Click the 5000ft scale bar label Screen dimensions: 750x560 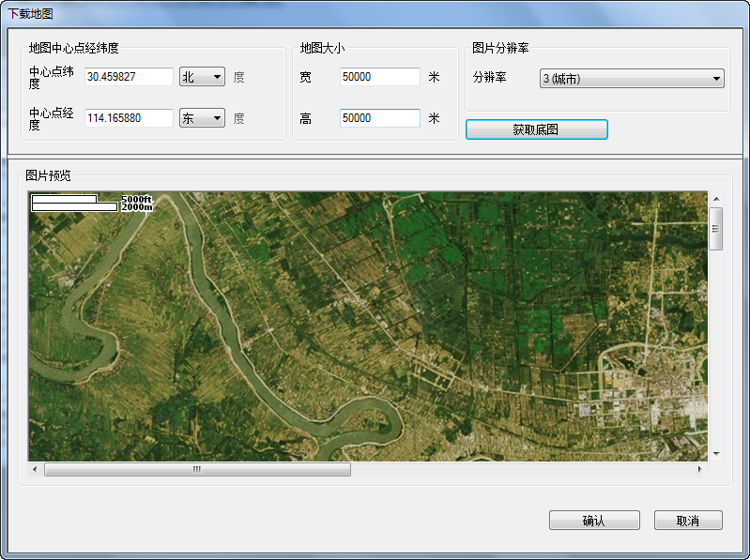137,199
